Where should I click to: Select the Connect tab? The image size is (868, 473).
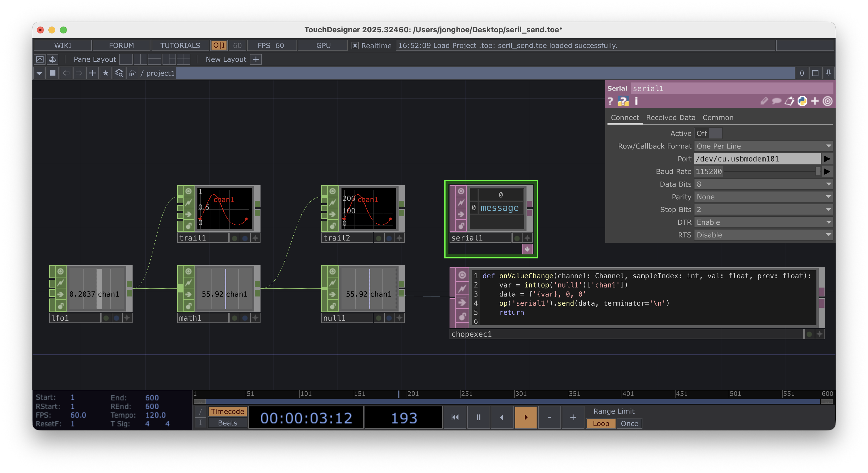(625, 117)
